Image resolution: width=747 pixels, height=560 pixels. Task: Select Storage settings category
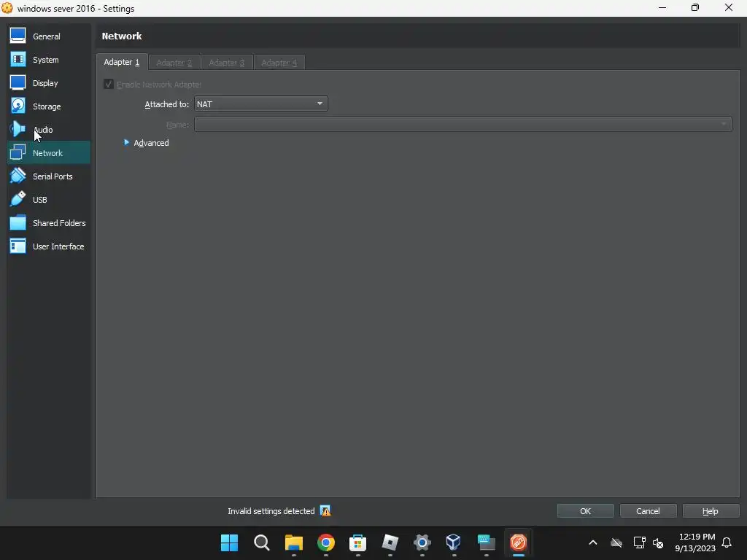click(x=49, y=106)
